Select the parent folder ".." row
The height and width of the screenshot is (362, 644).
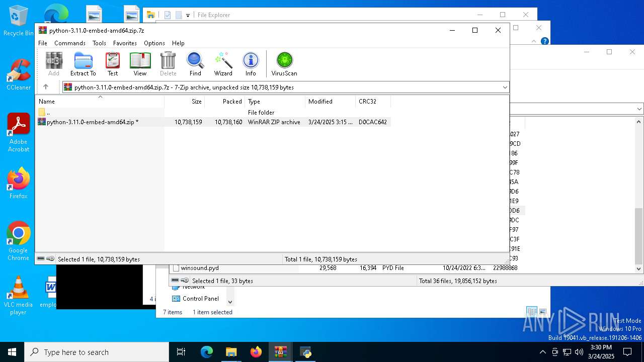[214, 113]
